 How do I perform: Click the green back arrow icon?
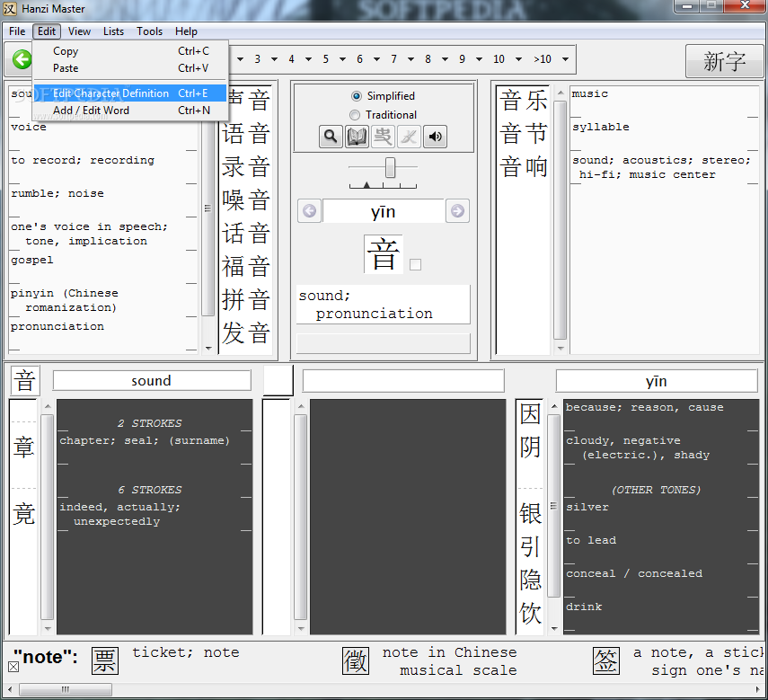pyautogui.click(x=22, y=60)
